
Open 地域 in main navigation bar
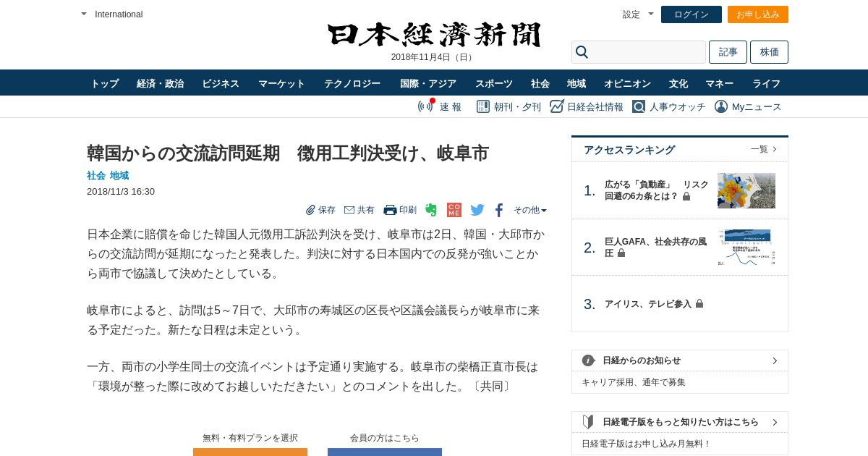tap(576, 83)
